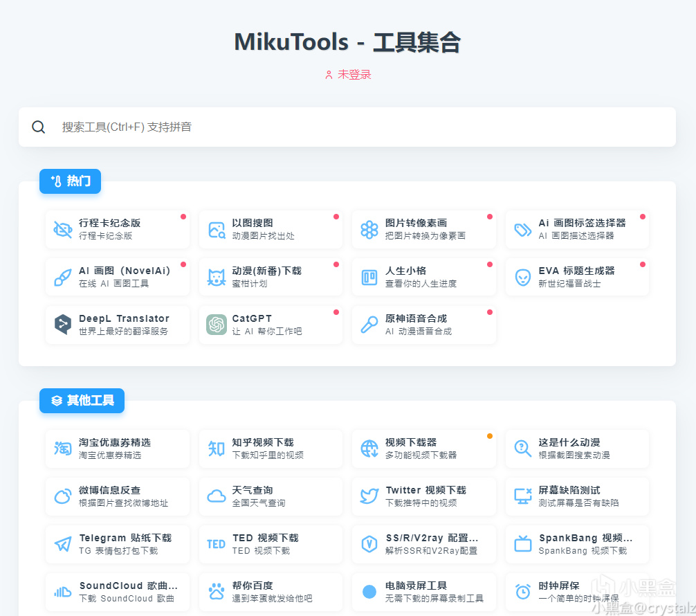Click the 图片转像素画 flower icon
Image resolution: width=696 pixels, height=616 pixels.
(x=369, y=230)
